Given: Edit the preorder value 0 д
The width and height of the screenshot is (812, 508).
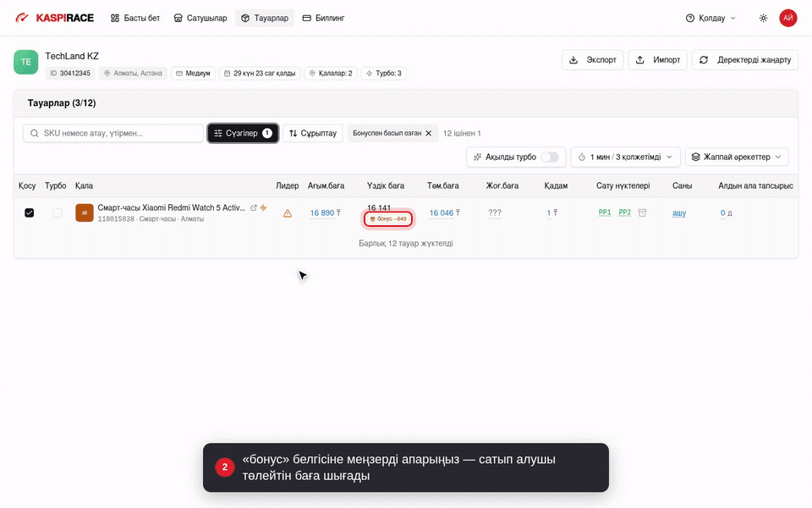Looking at the screenshot, I should 726,213.
